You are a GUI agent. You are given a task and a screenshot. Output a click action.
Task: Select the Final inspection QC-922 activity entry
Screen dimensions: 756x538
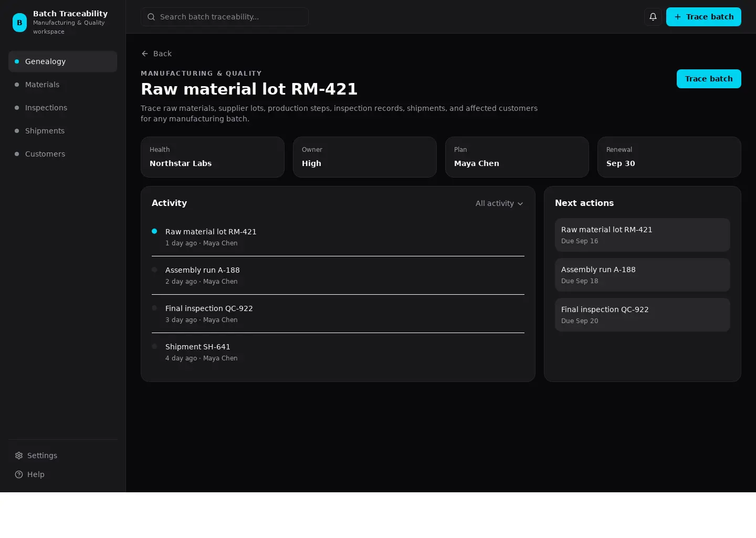tap(338, 314)
